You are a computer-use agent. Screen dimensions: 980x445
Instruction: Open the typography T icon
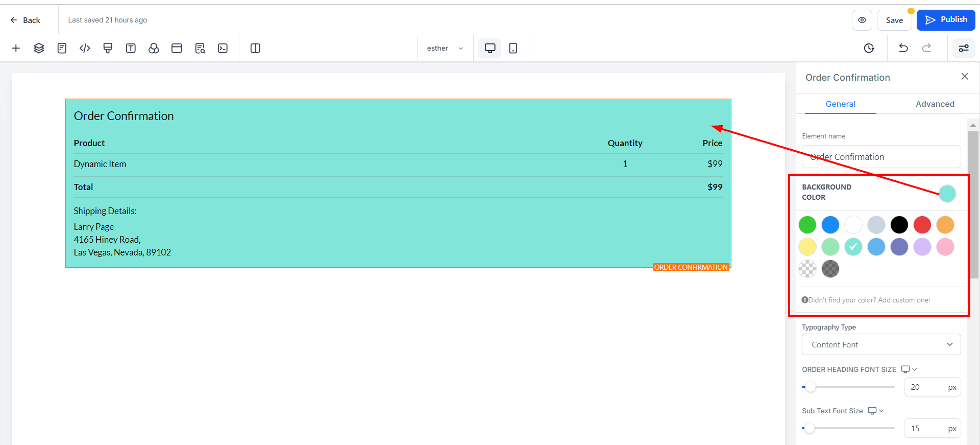(131, 48)
